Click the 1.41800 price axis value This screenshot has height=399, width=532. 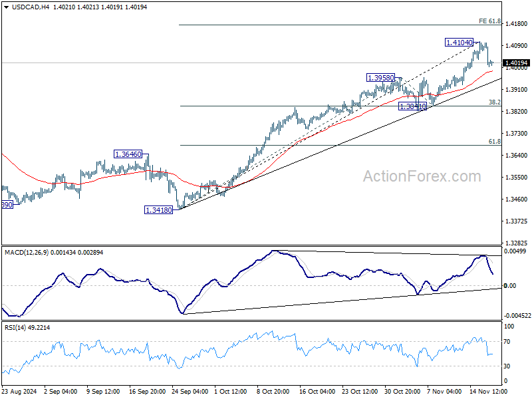click(517, 24)
